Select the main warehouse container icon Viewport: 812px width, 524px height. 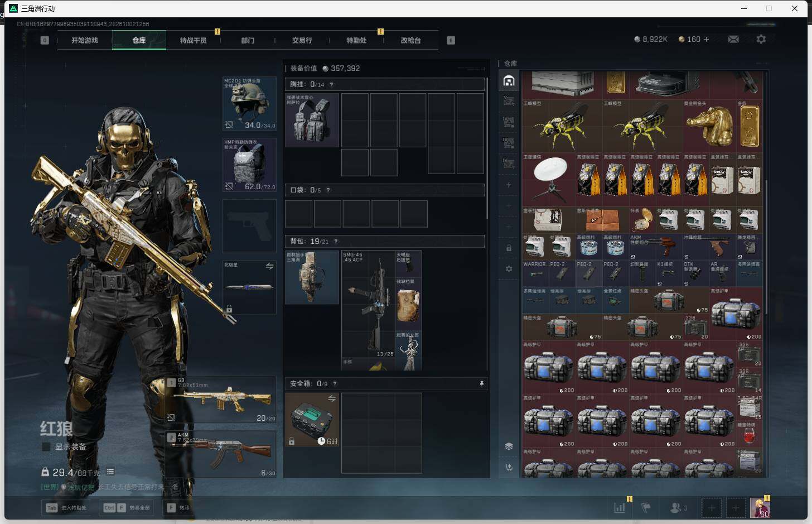509,81
